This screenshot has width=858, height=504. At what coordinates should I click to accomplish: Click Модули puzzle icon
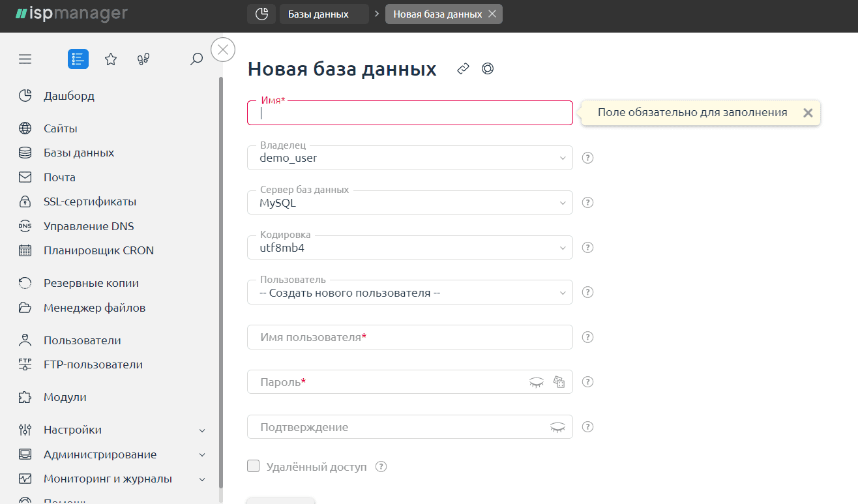point(25,397)
